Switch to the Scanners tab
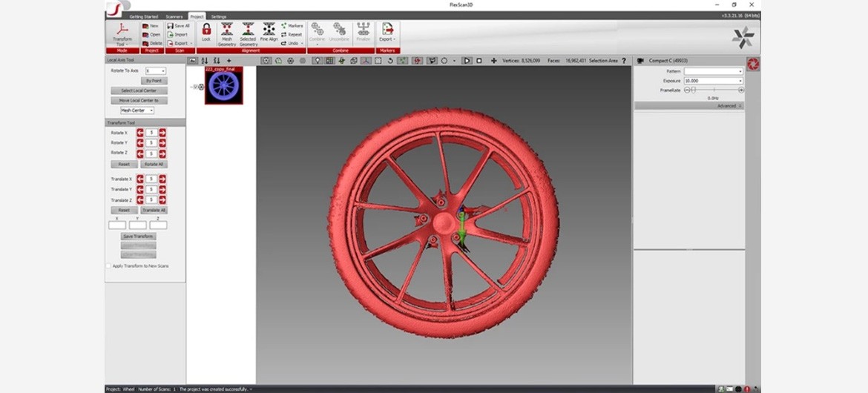Image resolution: width=868 pixels, height=393 pixels. [x=174, y=16]
